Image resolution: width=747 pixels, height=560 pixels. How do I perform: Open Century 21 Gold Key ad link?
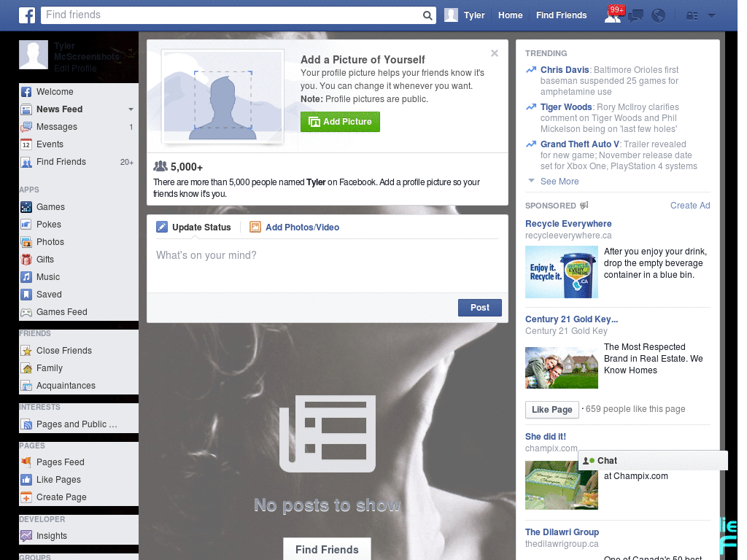[x=572, y=319]
